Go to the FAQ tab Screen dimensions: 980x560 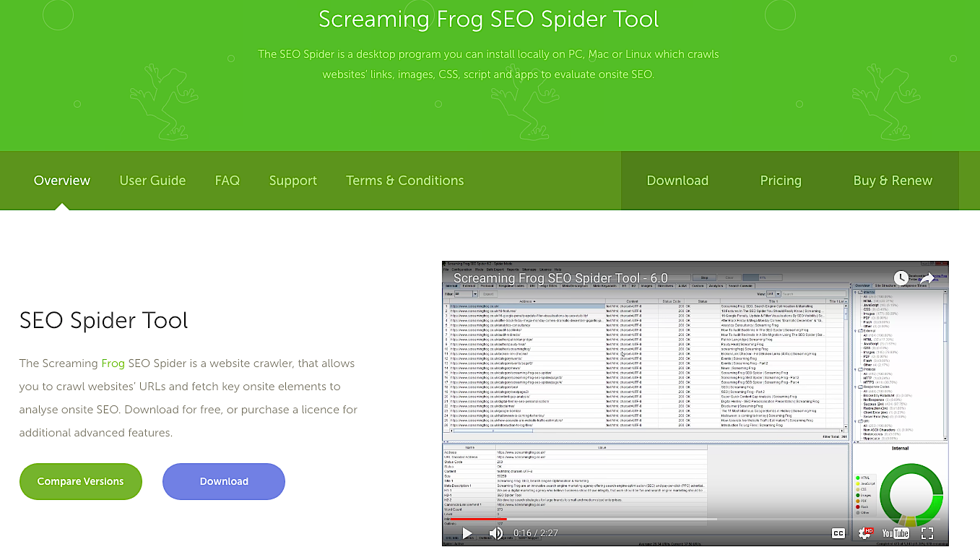click(227, 181)
